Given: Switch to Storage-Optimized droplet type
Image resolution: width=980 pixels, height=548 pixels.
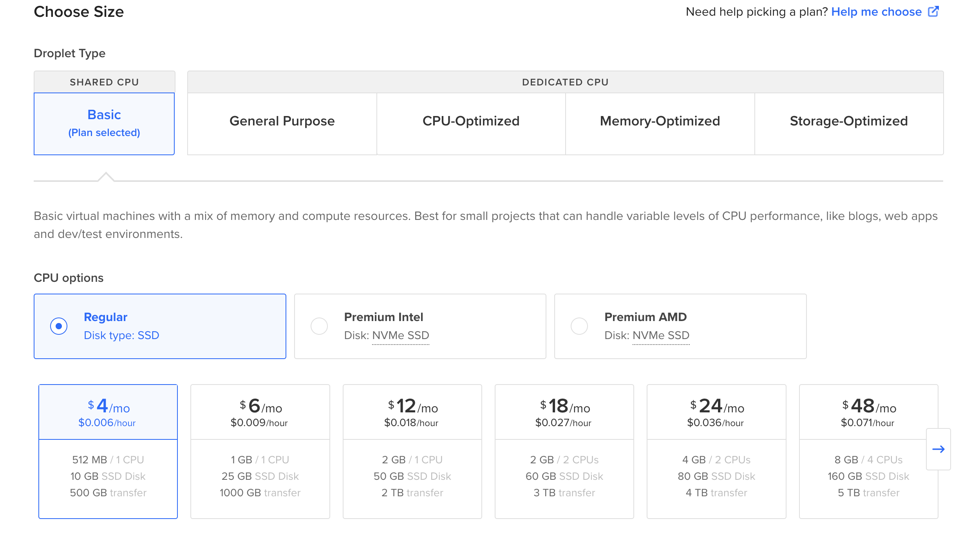Looking at the screenshot, I should (x=849, y=124).
